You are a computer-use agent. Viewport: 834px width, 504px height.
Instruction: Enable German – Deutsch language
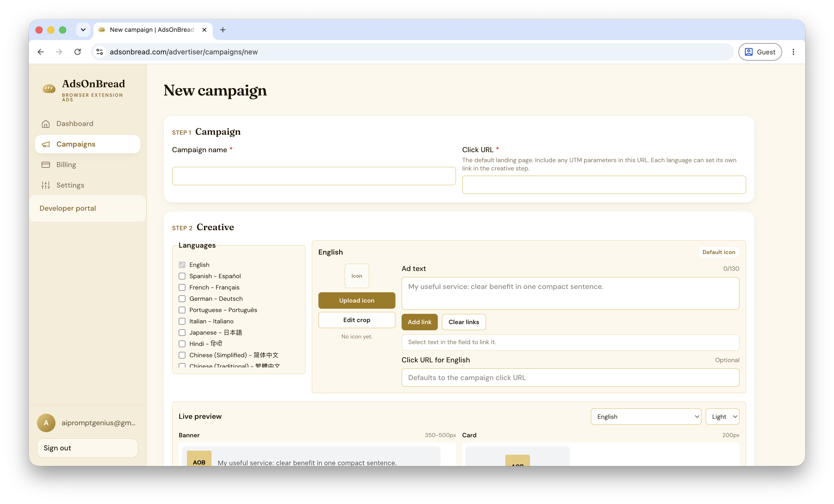click(x=182, y=299)
